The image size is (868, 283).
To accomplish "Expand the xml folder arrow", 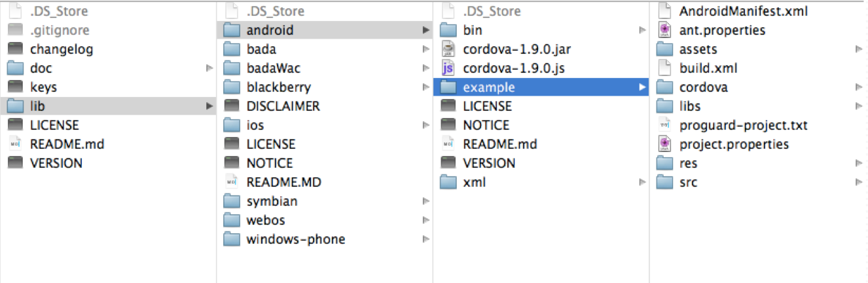I will tap(642, 182).
